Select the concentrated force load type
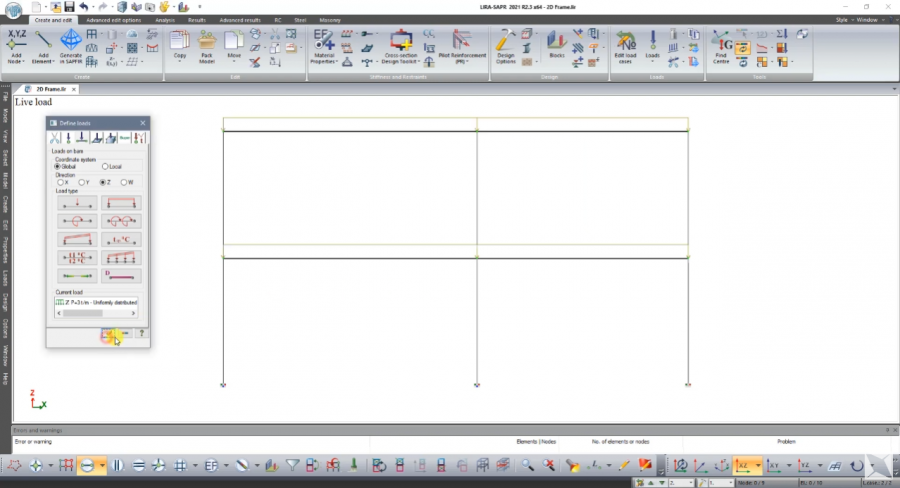Viewport: 900px width, 488px height. 78,203
